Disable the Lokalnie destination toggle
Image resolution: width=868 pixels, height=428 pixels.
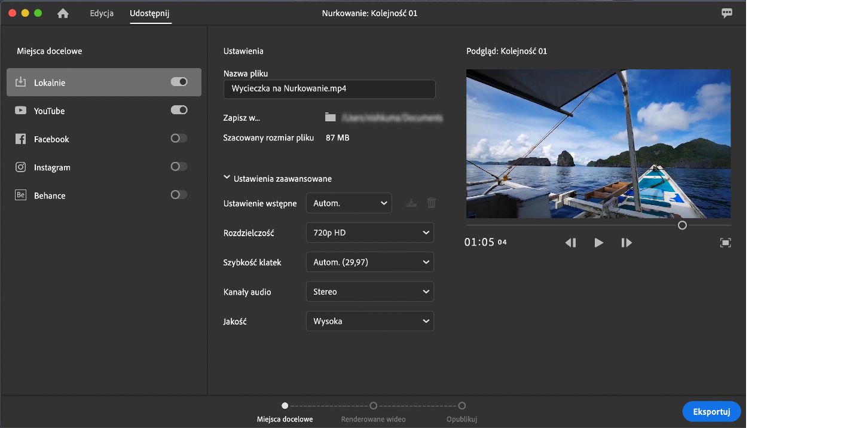point(179,82)
